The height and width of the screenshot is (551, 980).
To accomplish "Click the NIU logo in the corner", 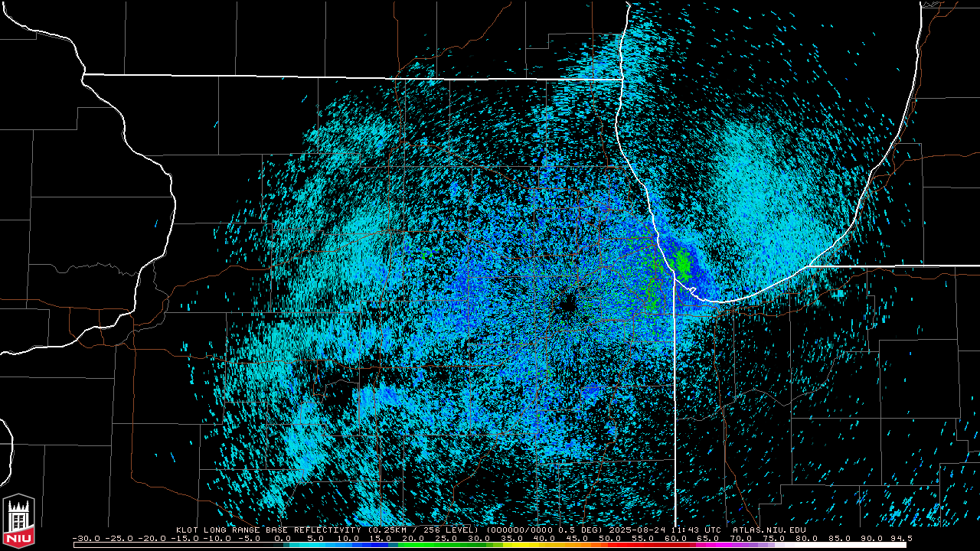I will 19,520.
